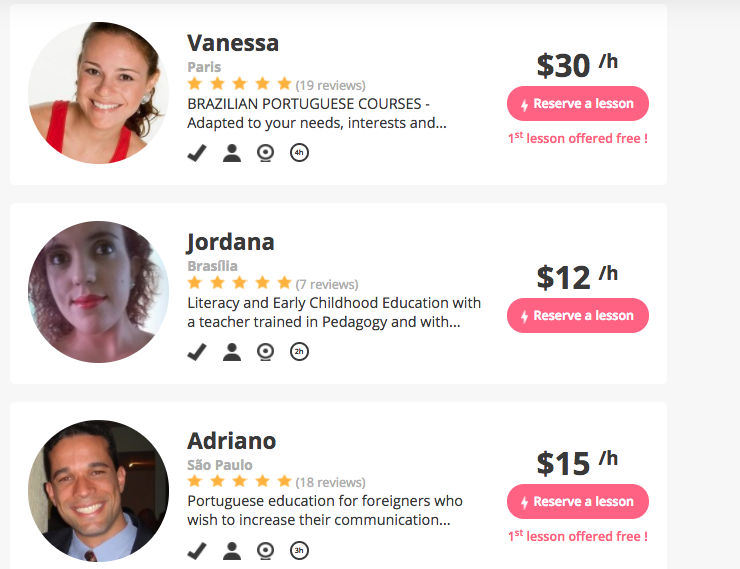Screen dimensions: 740x569
Task: Open Vanessa's name link
Action: [x=233, y=43]
